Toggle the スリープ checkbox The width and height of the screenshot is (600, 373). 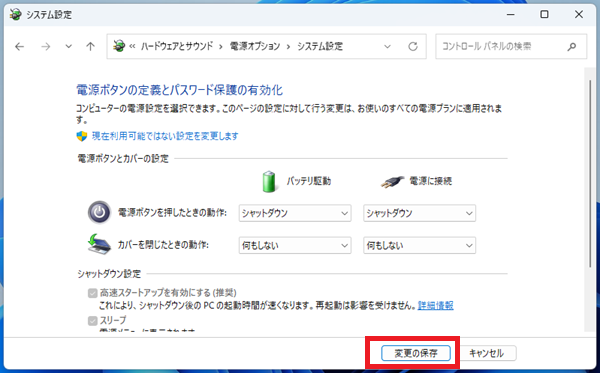pos(93,320)
